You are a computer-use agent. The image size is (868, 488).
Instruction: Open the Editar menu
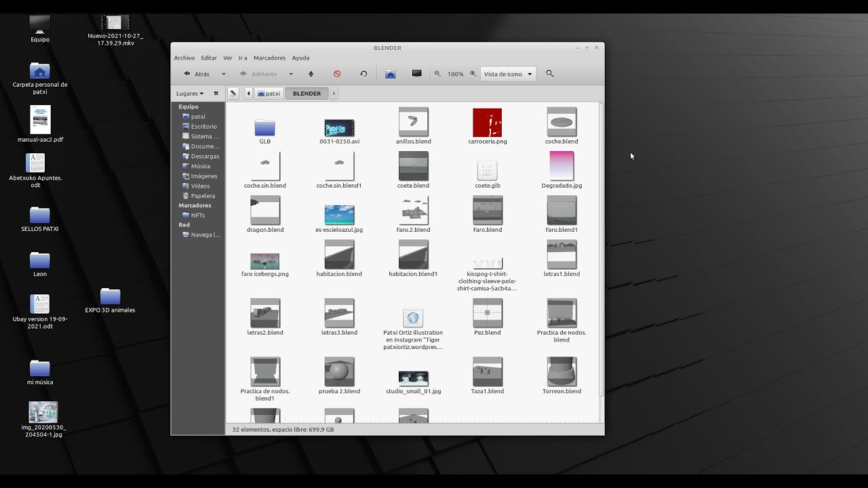coord(209,58)
